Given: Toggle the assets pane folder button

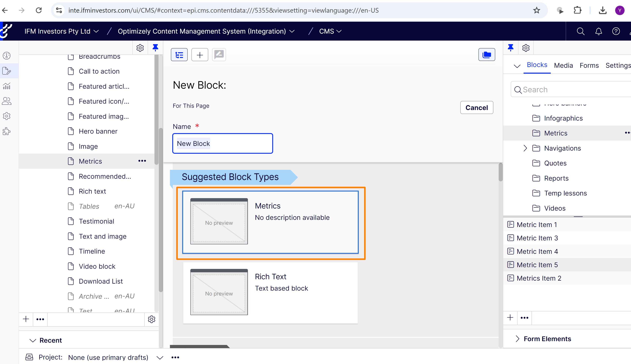Looking at the screenshot, I should pyautogui.click(x=486, y=55).
